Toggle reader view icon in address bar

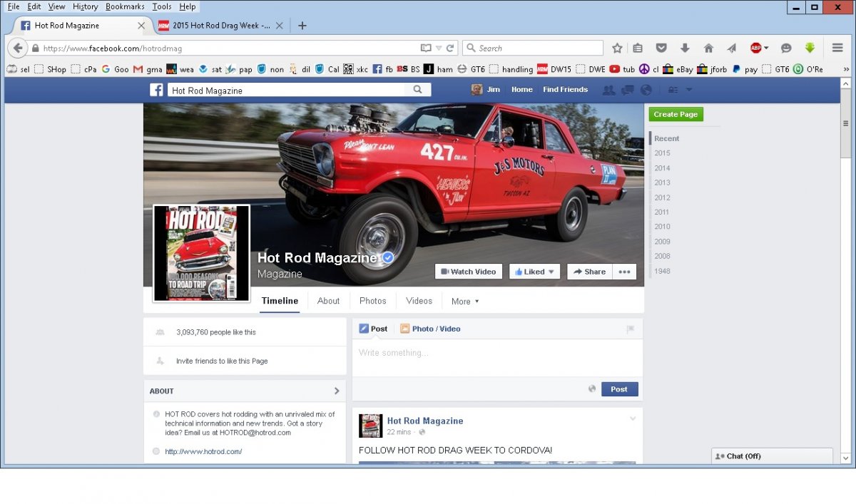(426, 48)
